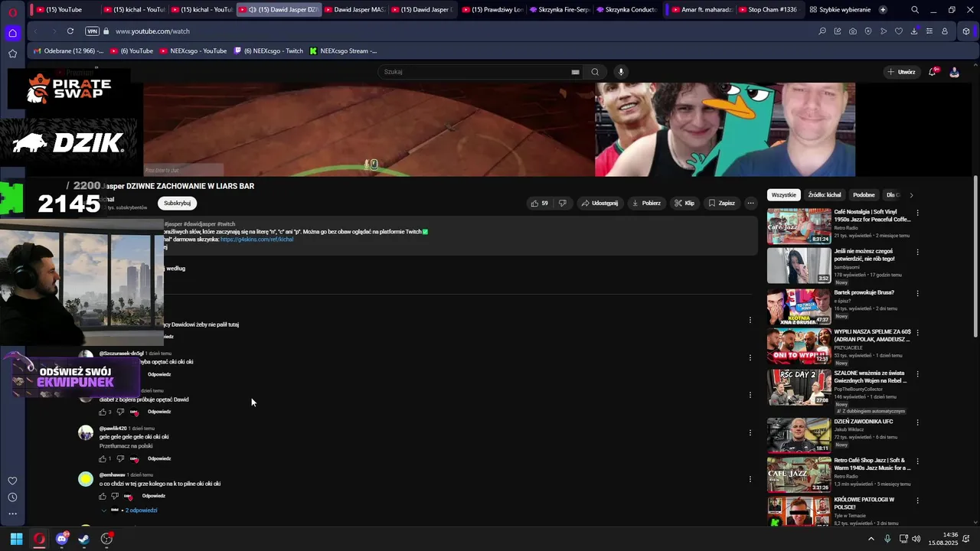This screenshot has height=551, width=980.
Task: Open Bartek prowokuje Brusa thumbnail
Action: [799, 305]
